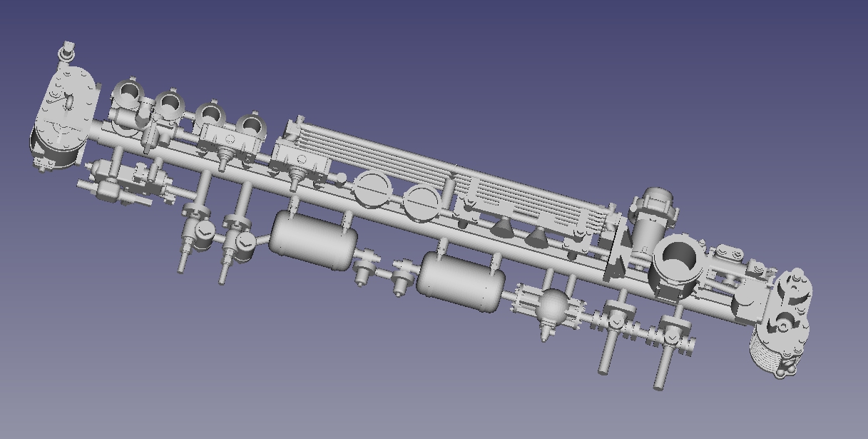Click the fourth open cup in the row

pos(252,126)
